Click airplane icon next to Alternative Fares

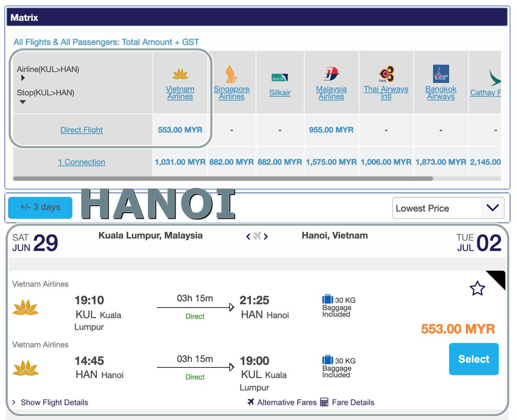coord(251,402)
